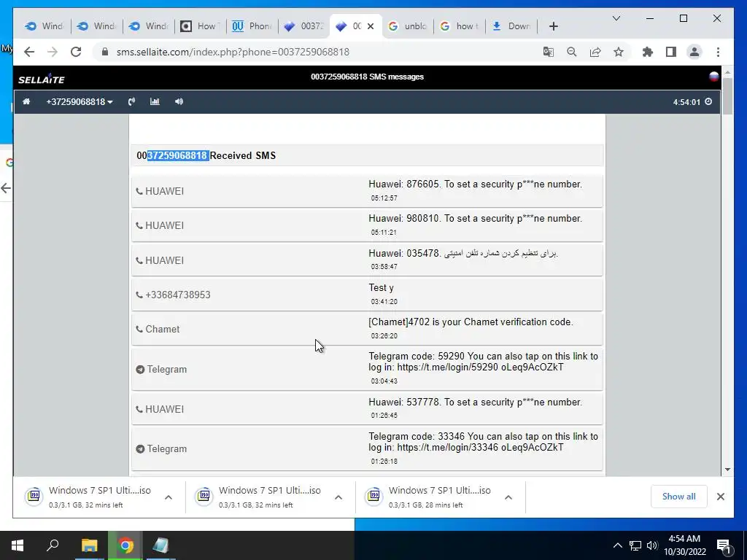The width and height of the screenshot is (747, 560).
Task: Open File Explorer from taskbar
Action: [89, 545]
